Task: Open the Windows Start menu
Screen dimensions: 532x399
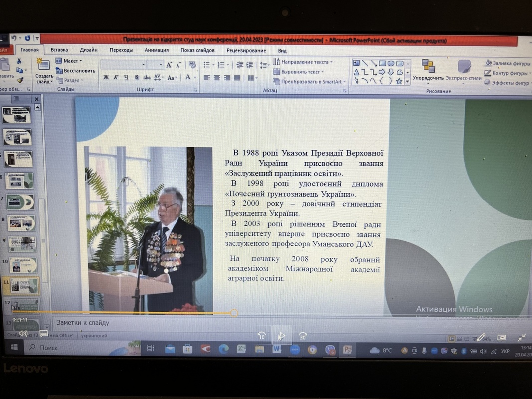Action: tap(14, 347)
